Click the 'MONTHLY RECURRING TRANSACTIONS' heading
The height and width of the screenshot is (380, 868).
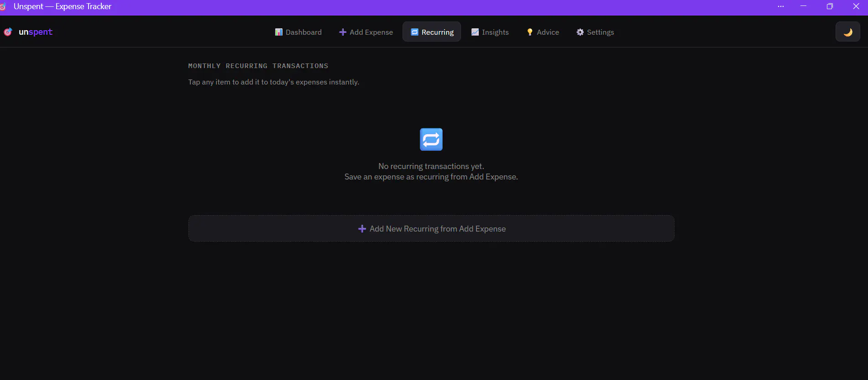tap(258, 66)
